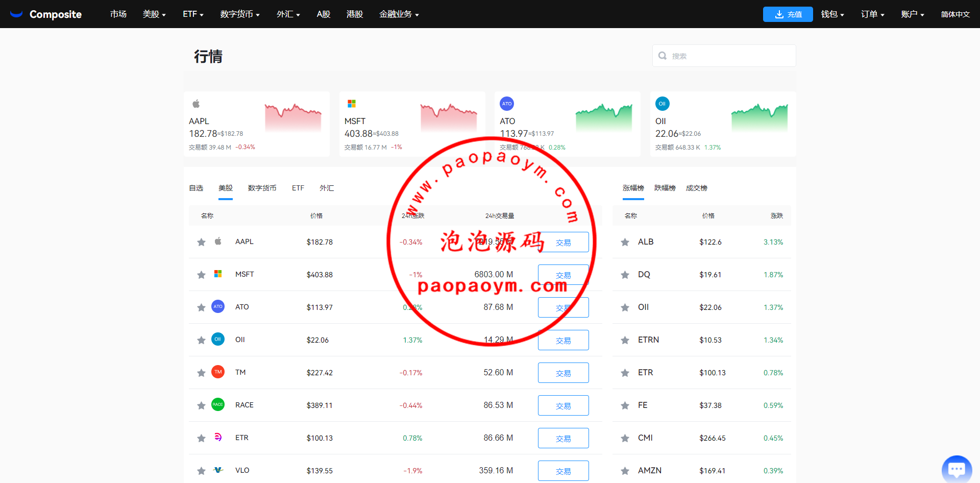This screenshot has width=980, height=483.
Task: Click the star icon beside DQ
Action: (x=625, y=275)
